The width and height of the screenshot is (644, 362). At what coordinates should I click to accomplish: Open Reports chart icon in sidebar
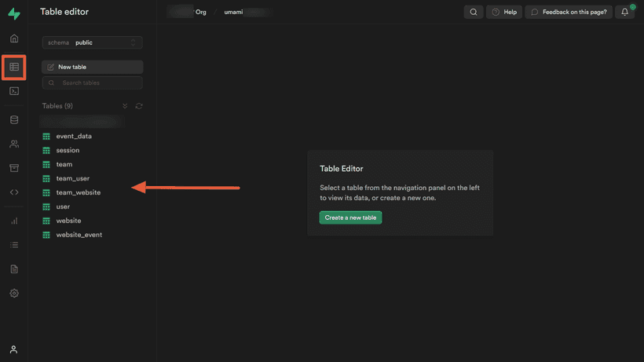point(14,221)
